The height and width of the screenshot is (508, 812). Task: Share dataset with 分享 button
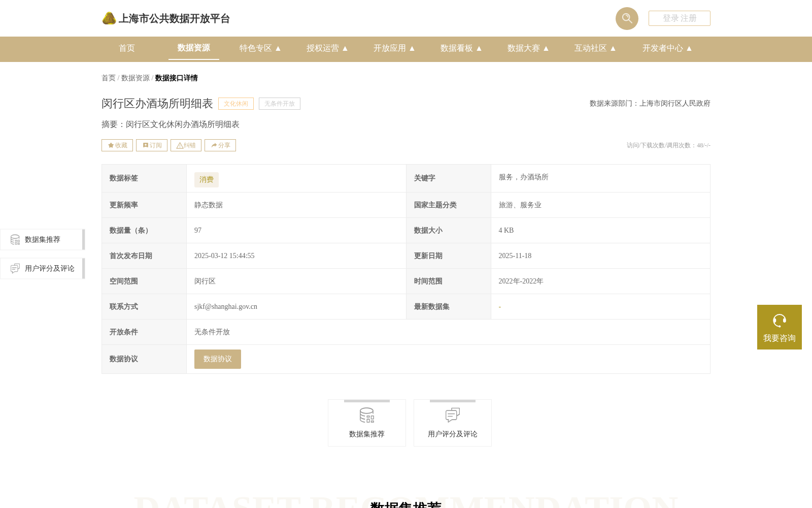coord(220,145)
